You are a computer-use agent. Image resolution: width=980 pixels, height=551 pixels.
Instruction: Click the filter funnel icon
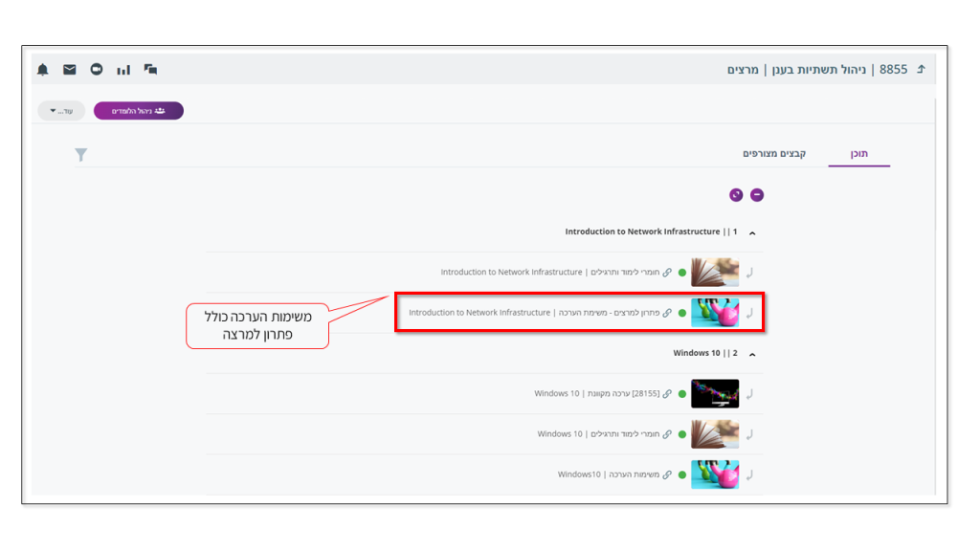point(81,154)
